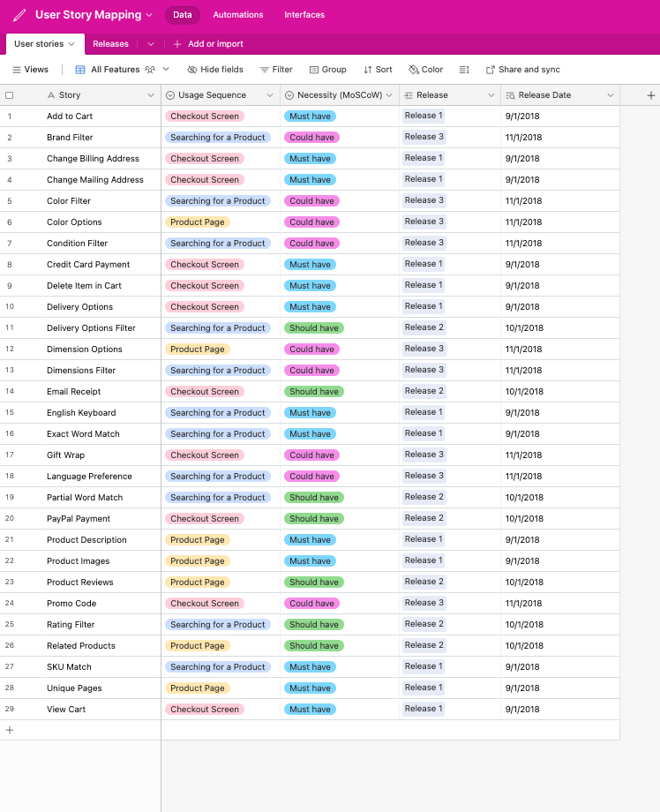Expand the User stories table options chevron

point(71,44)
